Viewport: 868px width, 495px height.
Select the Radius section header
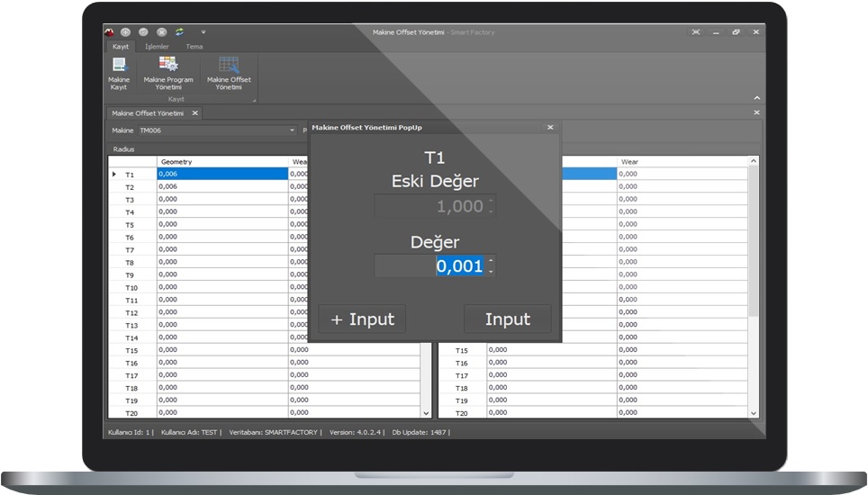pos(123,149)
